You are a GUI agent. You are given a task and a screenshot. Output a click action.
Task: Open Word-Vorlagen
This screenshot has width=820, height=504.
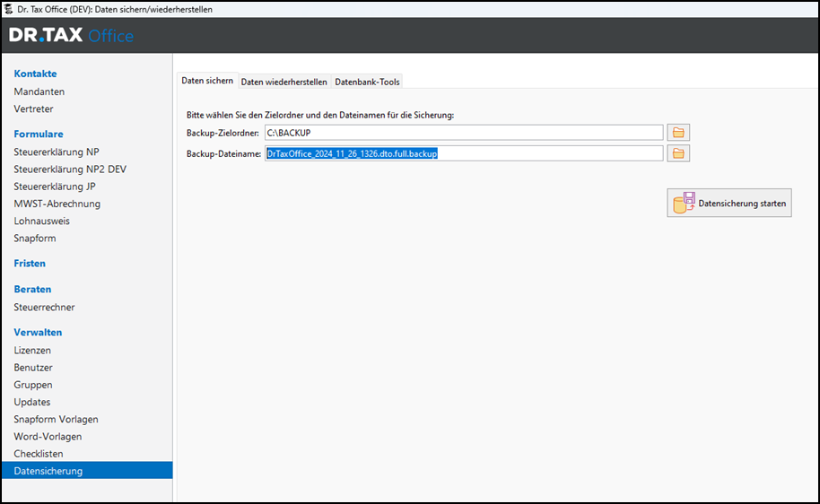tap(48, 436)
